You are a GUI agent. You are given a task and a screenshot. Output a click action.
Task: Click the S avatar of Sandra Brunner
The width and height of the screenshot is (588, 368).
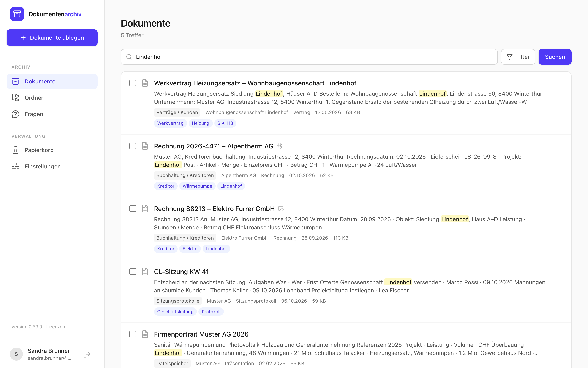point(16,354)
